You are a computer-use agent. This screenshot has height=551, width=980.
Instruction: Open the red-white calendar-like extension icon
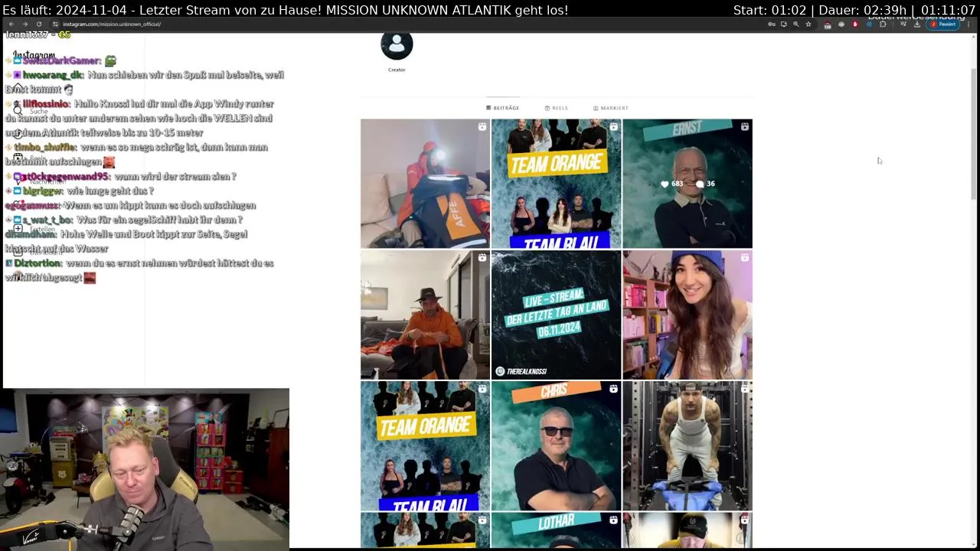(x=828, y=24)
